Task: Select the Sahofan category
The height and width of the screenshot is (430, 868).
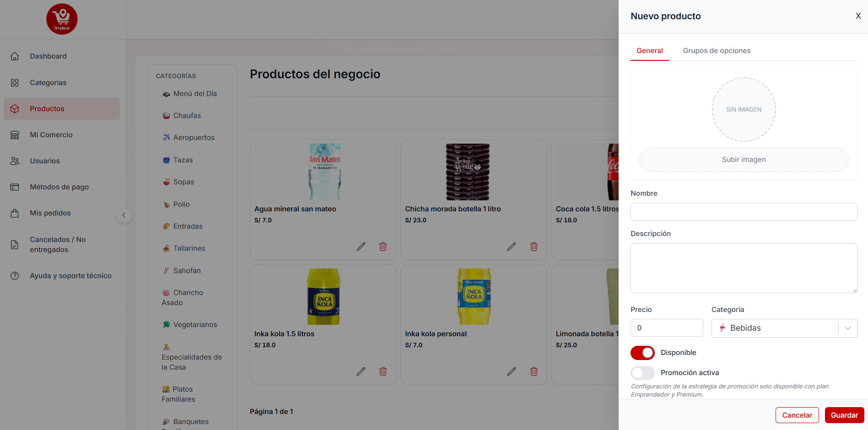Action: (182, 271)
